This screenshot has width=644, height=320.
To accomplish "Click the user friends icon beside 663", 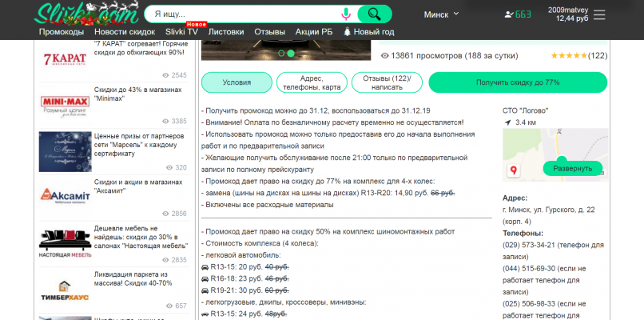I will tap(510, 14).
